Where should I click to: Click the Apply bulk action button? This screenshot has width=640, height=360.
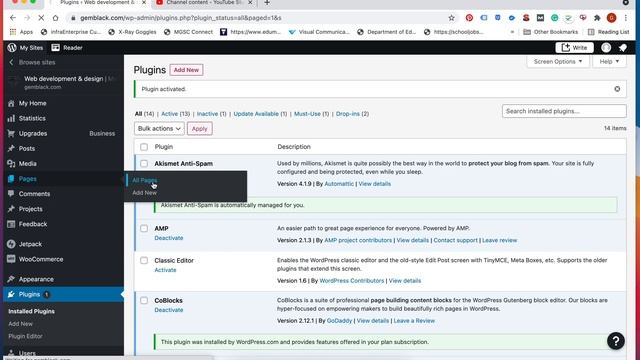tap(200, 129)
